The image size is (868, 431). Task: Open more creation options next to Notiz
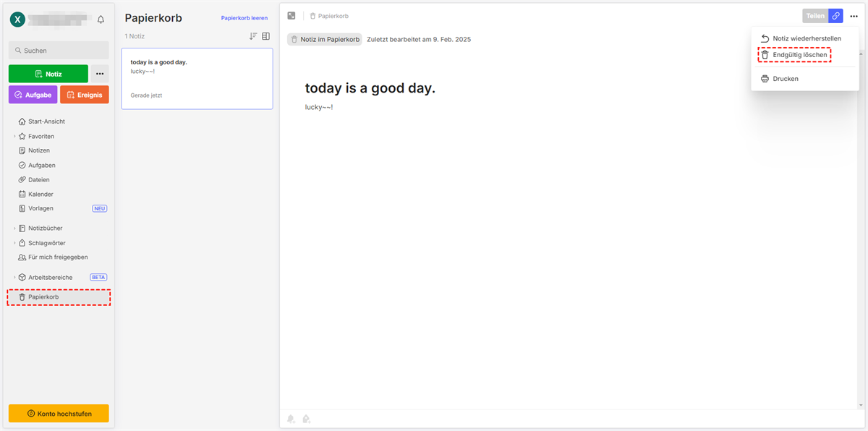[100, 74]
